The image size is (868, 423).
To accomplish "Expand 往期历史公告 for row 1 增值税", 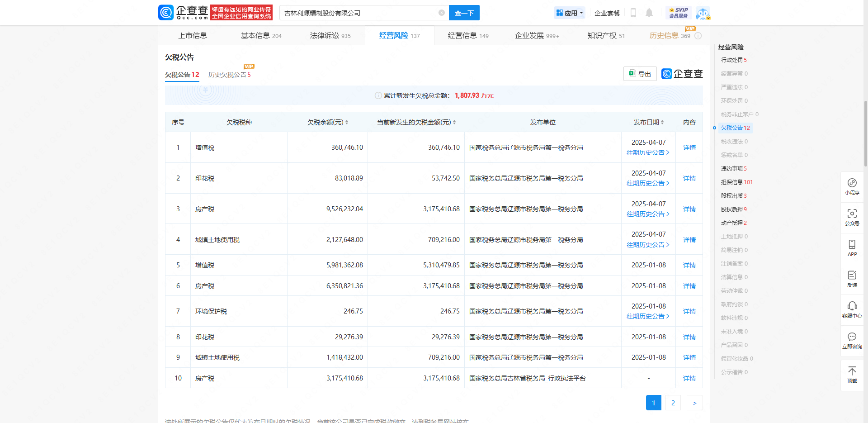I will tap(648, 153).
